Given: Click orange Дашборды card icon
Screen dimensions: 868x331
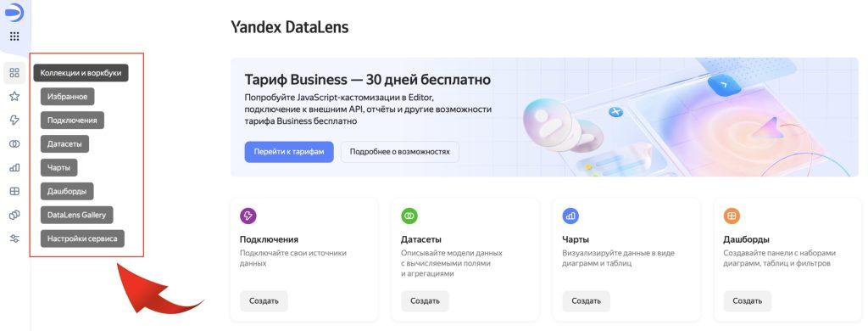Looking at the screenshot, I should (x=732, y=216).
